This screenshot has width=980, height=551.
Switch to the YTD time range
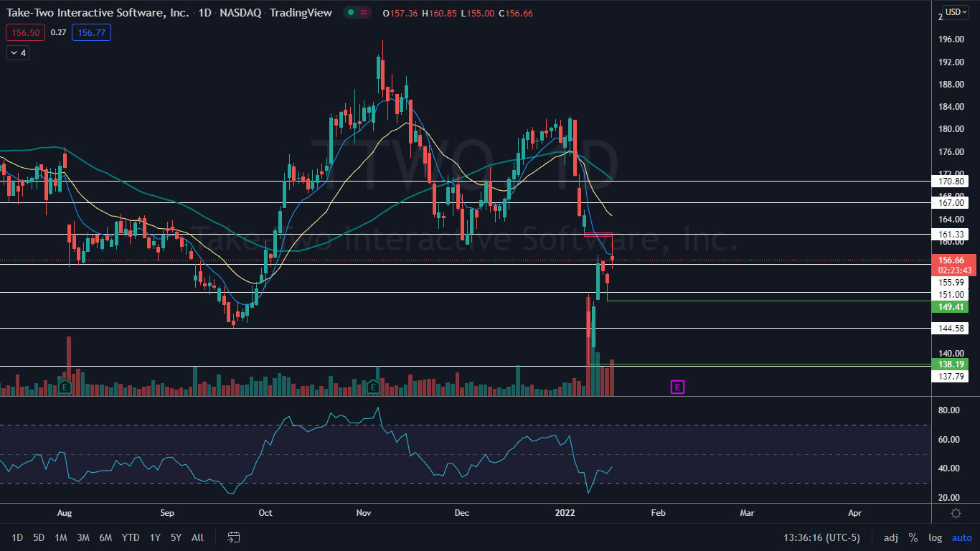coord(131,537)
